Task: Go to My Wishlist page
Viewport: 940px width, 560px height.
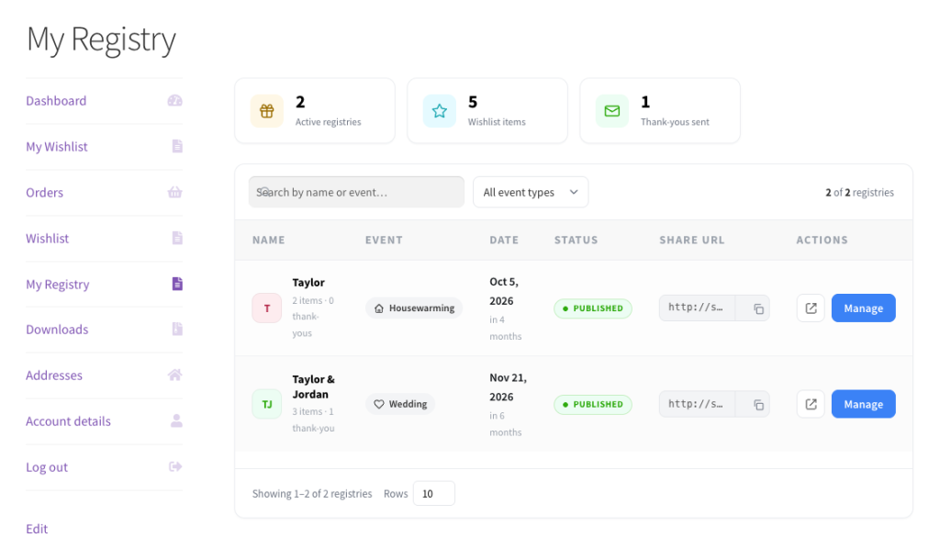Action: [x=56, y=147]
